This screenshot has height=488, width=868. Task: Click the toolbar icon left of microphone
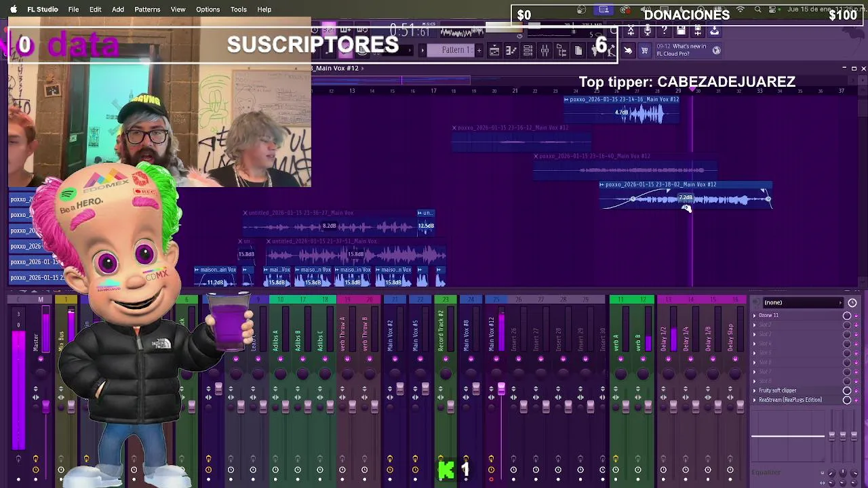631,30
